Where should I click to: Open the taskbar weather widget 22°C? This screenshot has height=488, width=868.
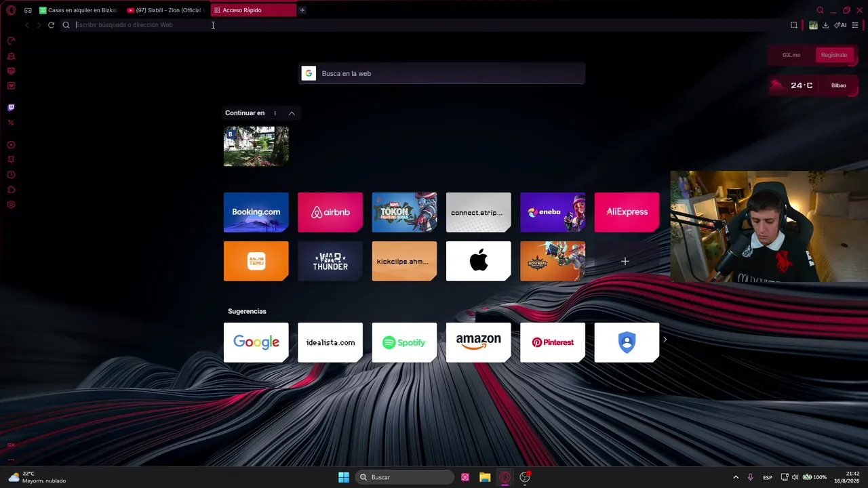[x=37, y=477]
